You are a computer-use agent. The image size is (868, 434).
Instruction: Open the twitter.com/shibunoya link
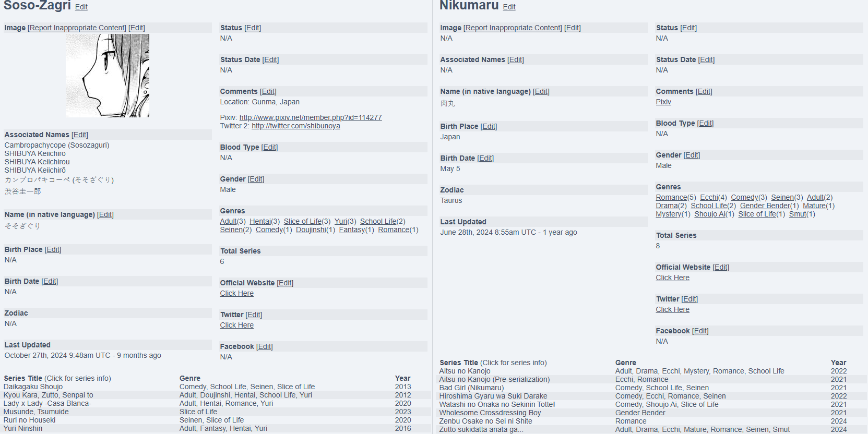pos(296,126)
